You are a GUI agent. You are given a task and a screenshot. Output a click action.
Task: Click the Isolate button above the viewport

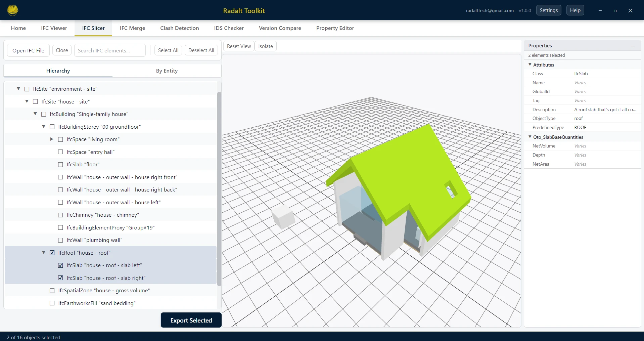coord(265,46)
